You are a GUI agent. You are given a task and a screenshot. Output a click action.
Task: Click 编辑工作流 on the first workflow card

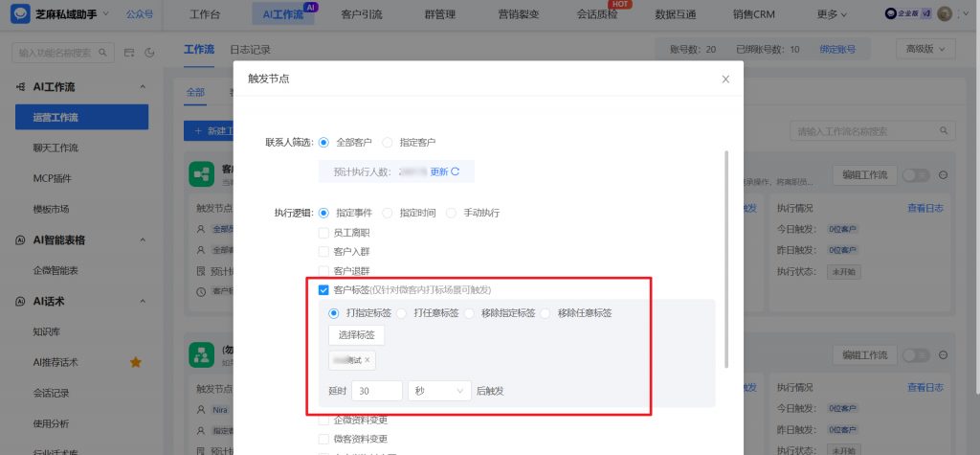[865, 175]
